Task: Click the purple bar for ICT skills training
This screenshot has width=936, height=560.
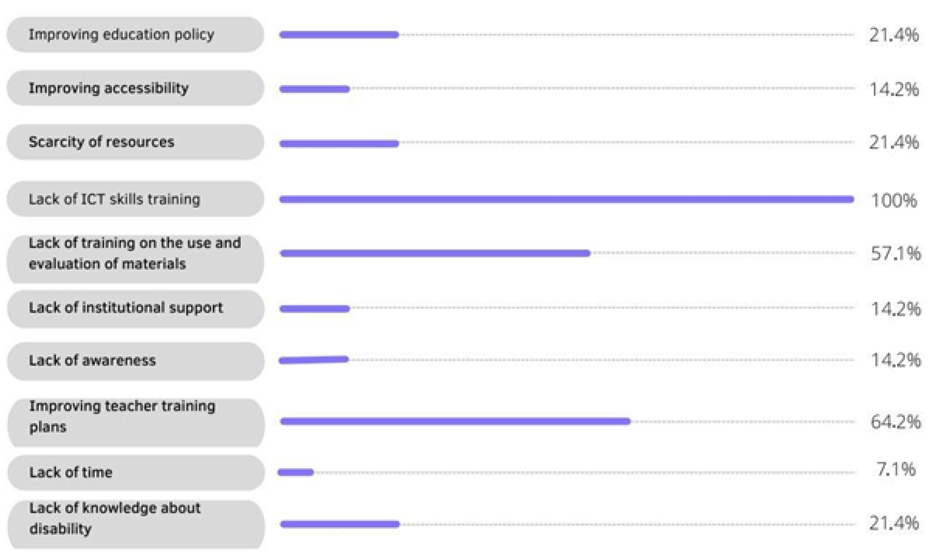Action: tap(566, 199)
